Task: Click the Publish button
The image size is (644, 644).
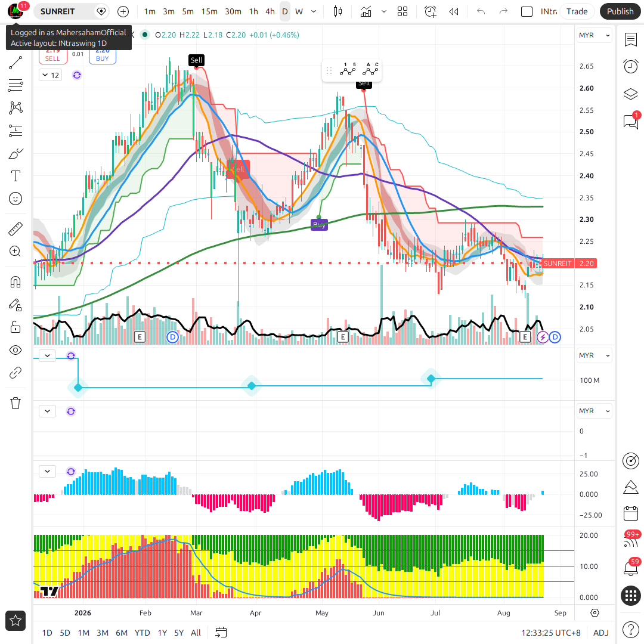Action: pyautogui.click(x=620, y=11)
